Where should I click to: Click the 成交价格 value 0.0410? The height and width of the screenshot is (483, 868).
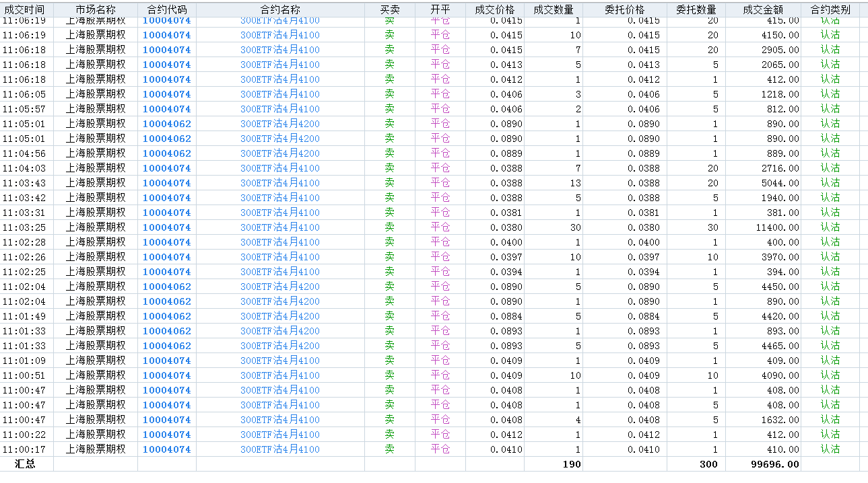tap(506, 449)
